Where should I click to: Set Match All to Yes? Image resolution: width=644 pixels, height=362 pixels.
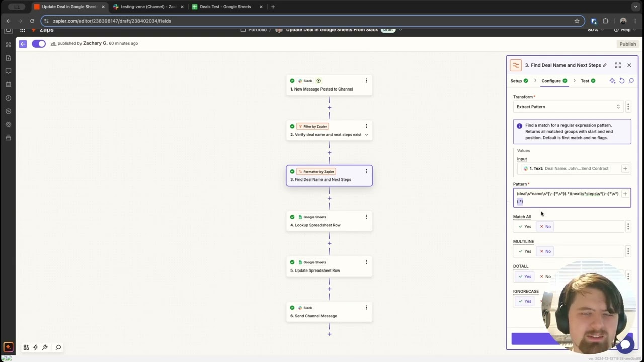tap(525, 227)
